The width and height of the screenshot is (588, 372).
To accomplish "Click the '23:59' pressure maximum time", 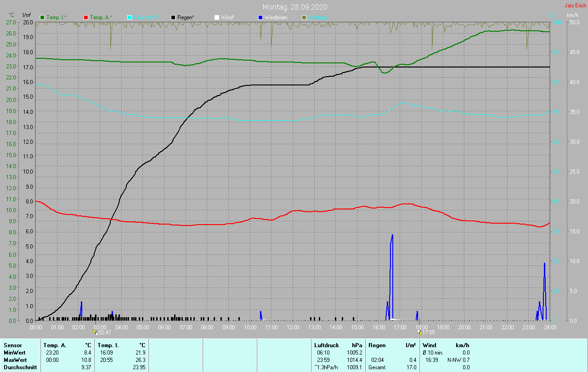I will [x=323, y=360].
